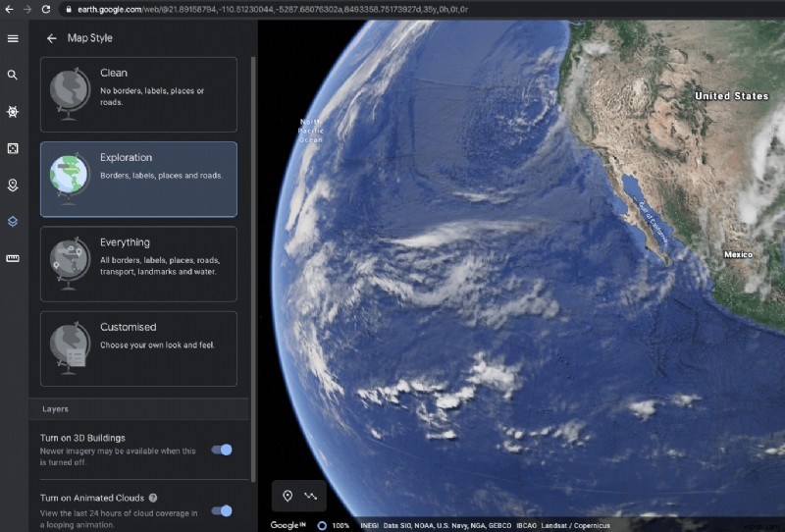Select the Clean map style
The width and height of the screenshot is (785, 532).
(138, 94)
